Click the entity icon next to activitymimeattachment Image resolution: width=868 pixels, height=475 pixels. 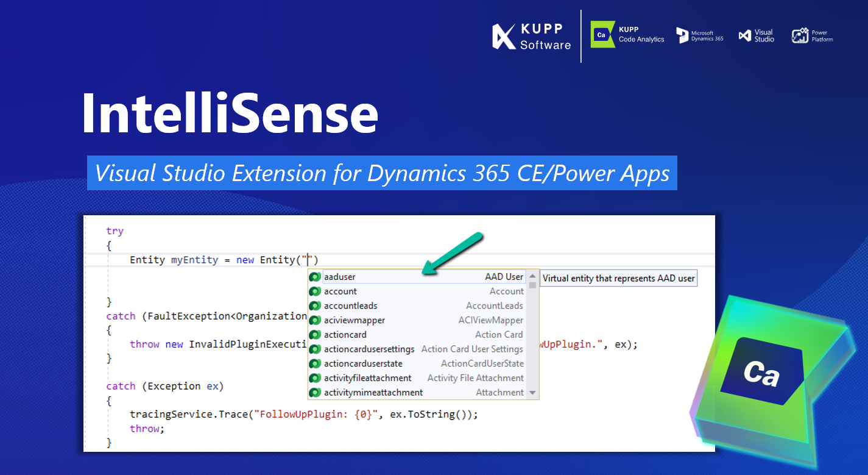coord(315,392)
